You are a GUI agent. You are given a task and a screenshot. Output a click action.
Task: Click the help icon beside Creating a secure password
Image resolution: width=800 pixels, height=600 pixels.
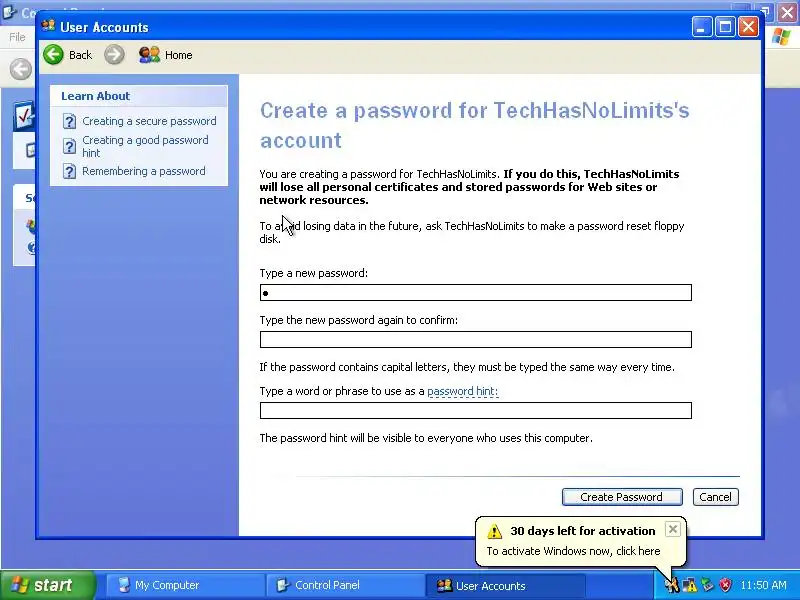[69, 121]
